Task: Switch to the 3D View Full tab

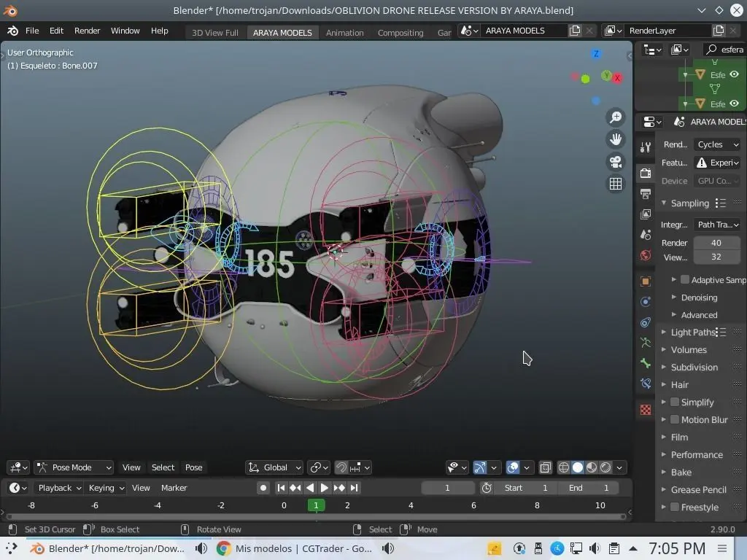Action: tap(215, 33)
